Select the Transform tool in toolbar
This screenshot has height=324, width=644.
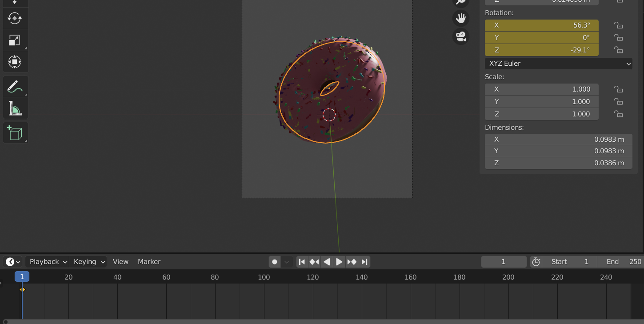[15, 62]
